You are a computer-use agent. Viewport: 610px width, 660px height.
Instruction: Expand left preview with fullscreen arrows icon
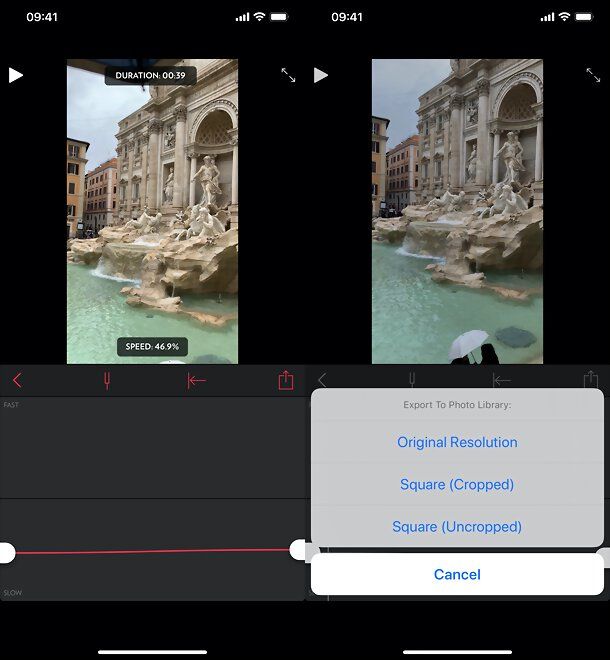point(288,75)
